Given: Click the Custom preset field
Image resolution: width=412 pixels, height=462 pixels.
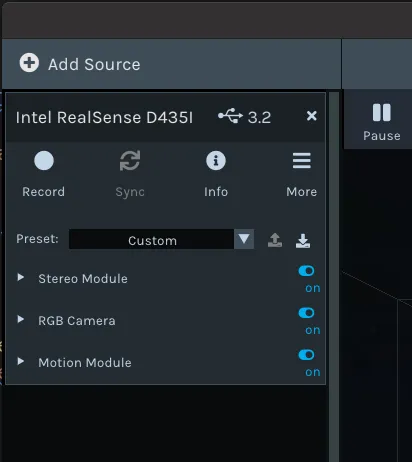Looking at the screenshot, I should pyautogui.click(x=152, y=239).
